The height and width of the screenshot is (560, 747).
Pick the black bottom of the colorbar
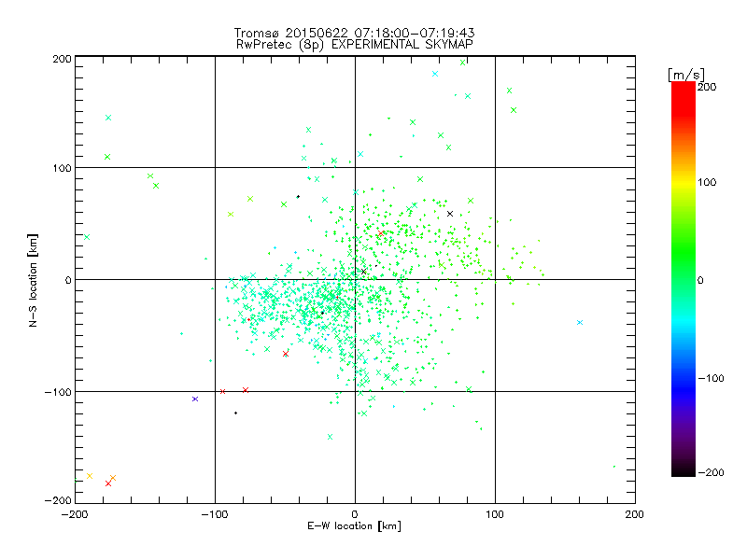(x=684, y=469)
